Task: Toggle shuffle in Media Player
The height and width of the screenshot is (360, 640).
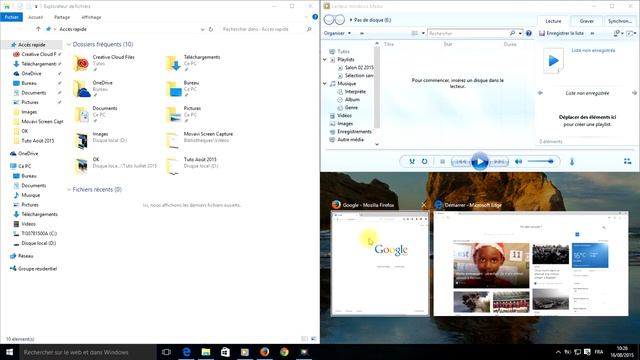Action: point(412,162)
